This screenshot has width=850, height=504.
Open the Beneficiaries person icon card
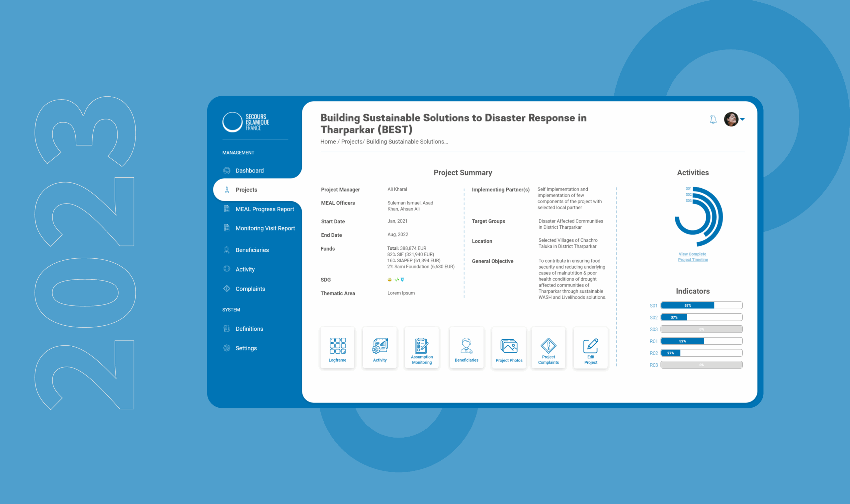(466, 348)
